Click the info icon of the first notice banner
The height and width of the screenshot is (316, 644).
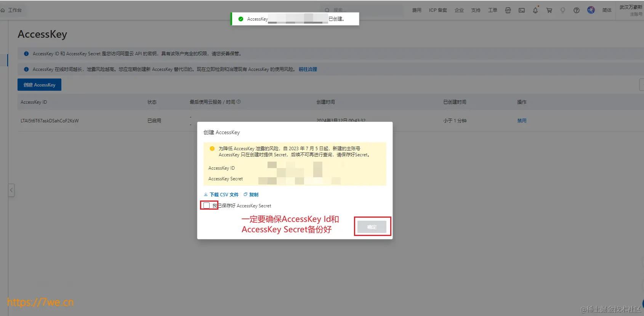tap(26, 54)
